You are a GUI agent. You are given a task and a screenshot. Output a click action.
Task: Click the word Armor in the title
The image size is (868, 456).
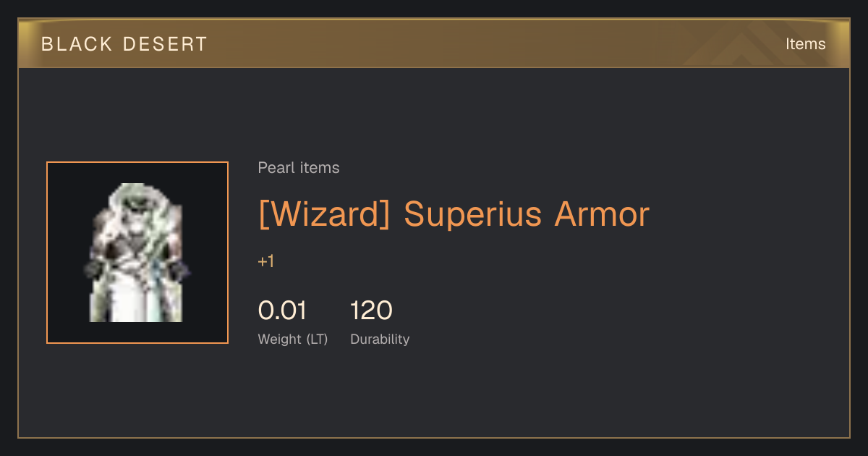tap(602, 214)
